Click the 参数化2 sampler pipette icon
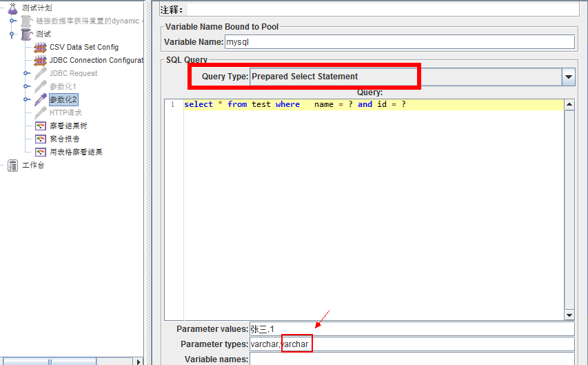Image resolution: width=588 pixels, height=365 pixels. (x=40, y=99)
